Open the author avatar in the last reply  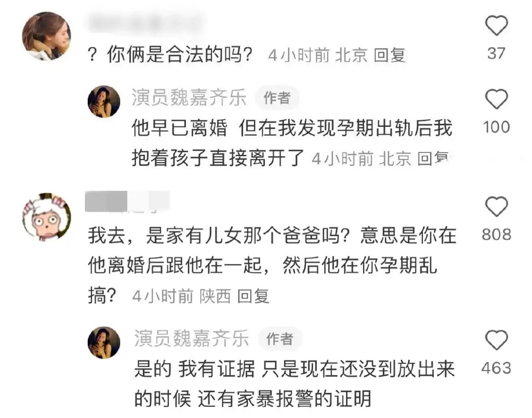point(104,342)
